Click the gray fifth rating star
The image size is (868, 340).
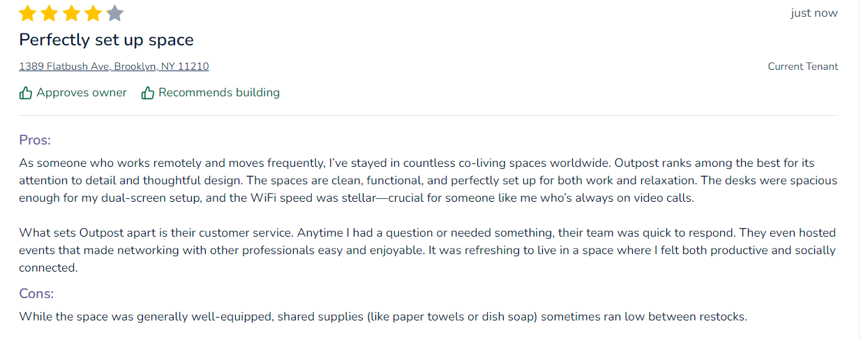click(114, 13)
